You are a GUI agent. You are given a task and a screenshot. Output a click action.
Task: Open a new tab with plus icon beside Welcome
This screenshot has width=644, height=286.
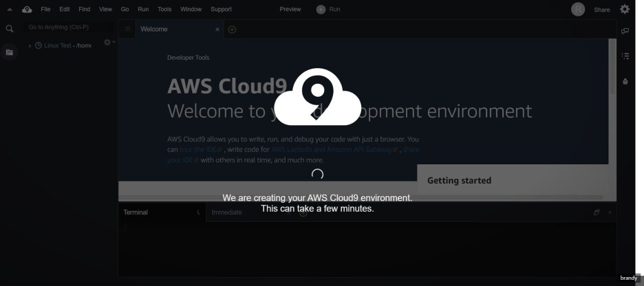pyautogui.click(x=232, y=30)
